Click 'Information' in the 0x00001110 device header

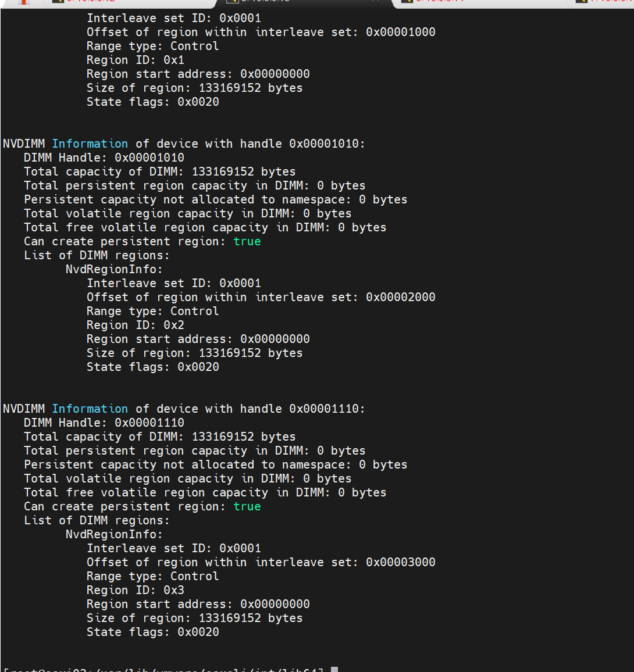coord(90,409)
